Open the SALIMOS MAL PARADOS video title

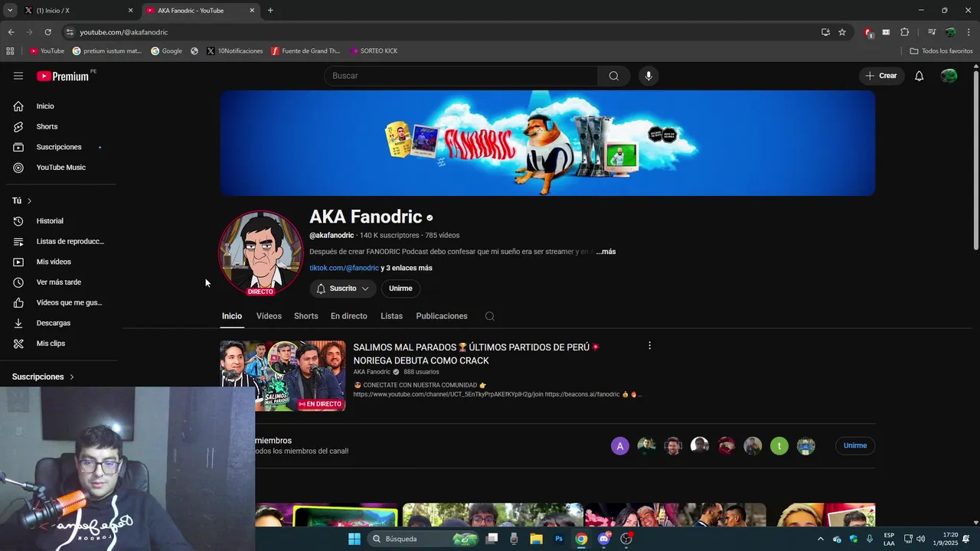tap(476, 354)
